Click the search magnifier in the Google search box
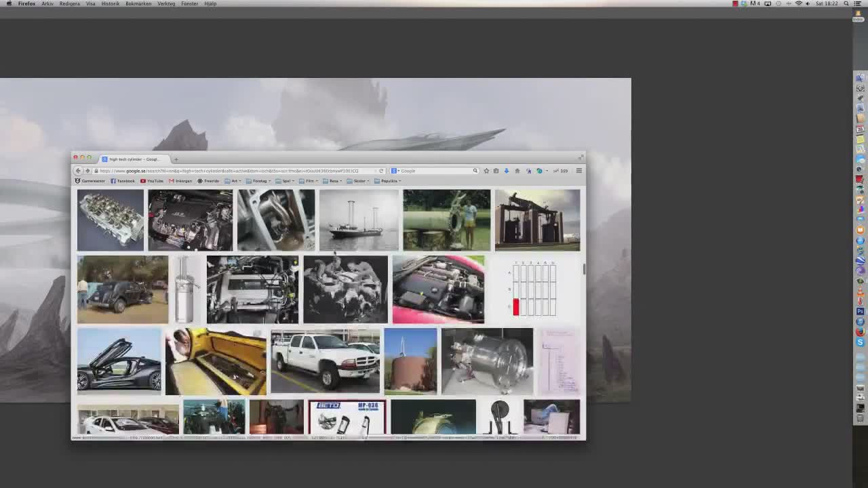 coord(475,171)
